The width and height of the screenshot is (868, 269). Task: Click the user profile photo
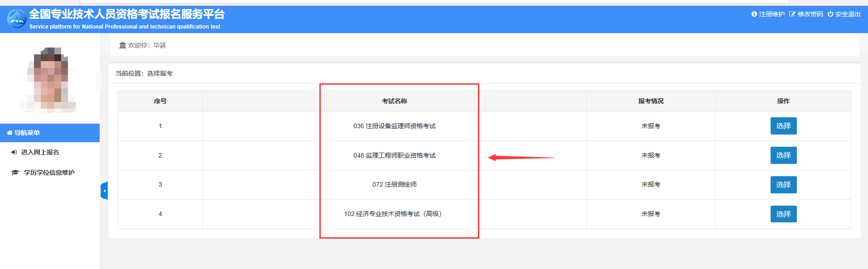coord(50,80)
